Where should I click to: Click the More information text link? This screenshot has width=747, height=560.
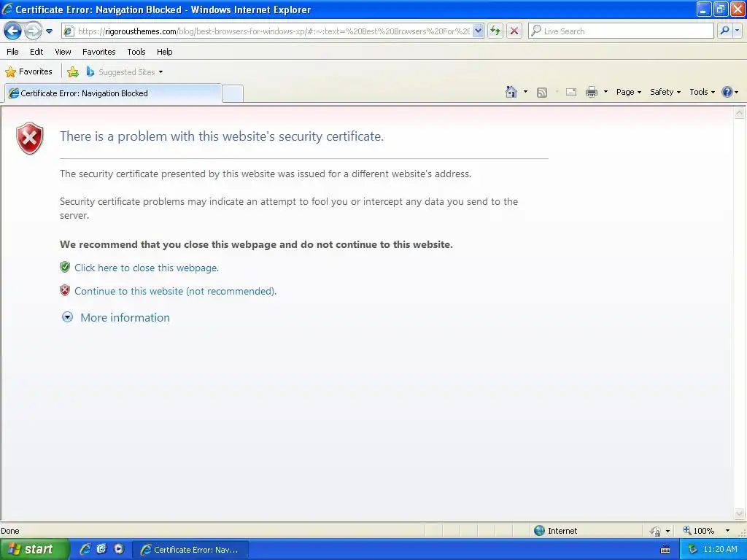pyautogui.click(x=125, y=318)
